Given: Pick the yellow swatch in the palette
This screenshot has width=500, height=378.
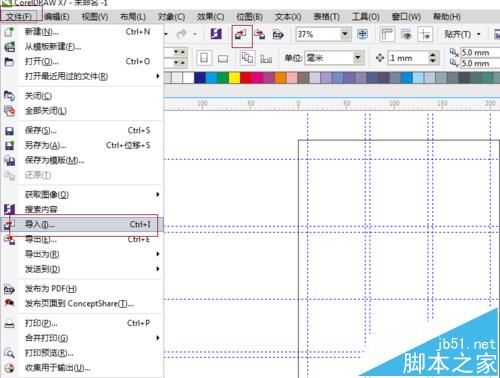Looking at the screenshot, I should coord(234,78).
